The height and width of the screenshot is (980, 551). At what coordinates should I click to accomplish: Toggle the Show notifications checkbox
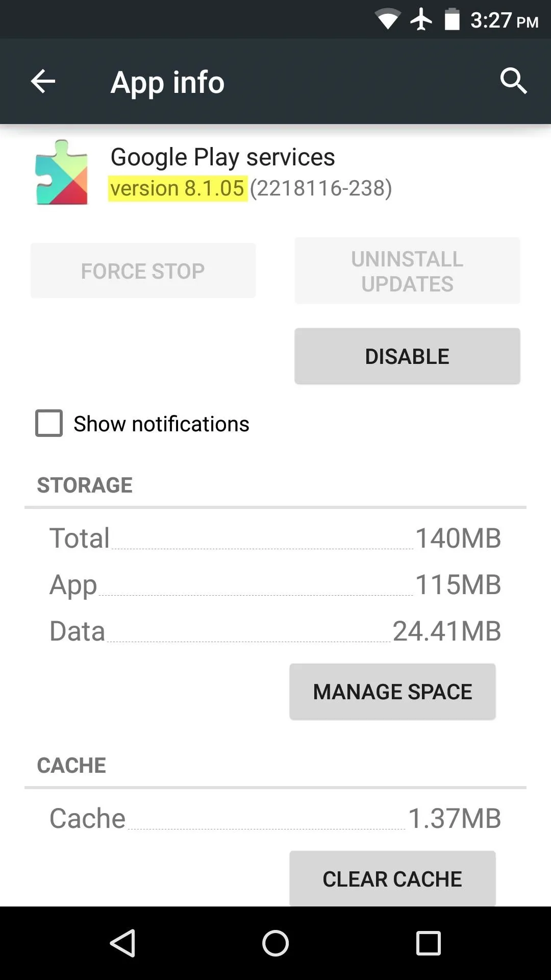(49, 423)
